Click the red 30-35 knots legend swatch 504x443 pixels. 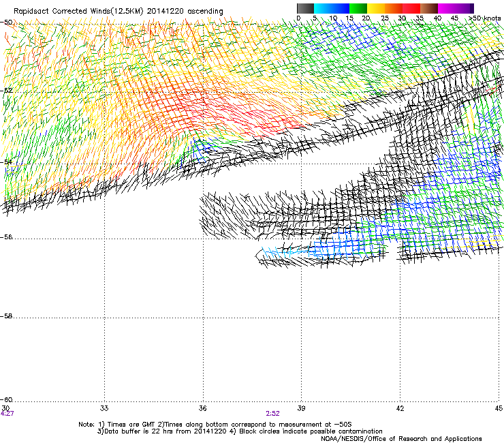tap(411, 8)
